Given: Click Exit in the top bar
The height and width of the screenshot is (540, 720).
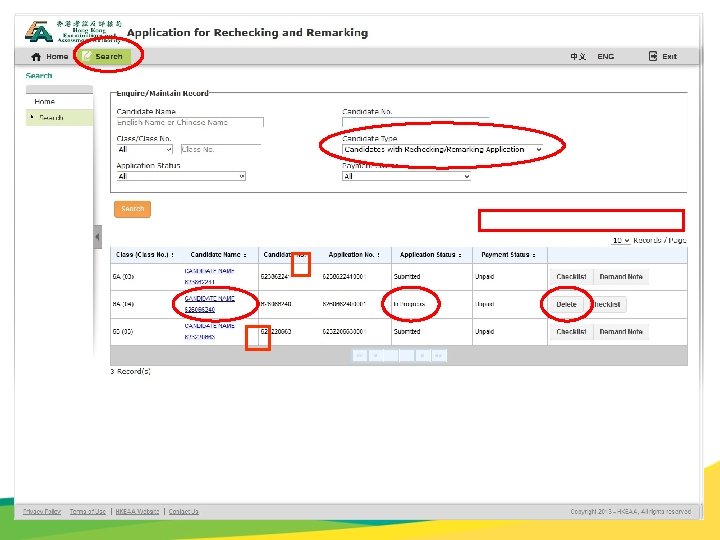Looking at the screenshot, I should (663, 56).
